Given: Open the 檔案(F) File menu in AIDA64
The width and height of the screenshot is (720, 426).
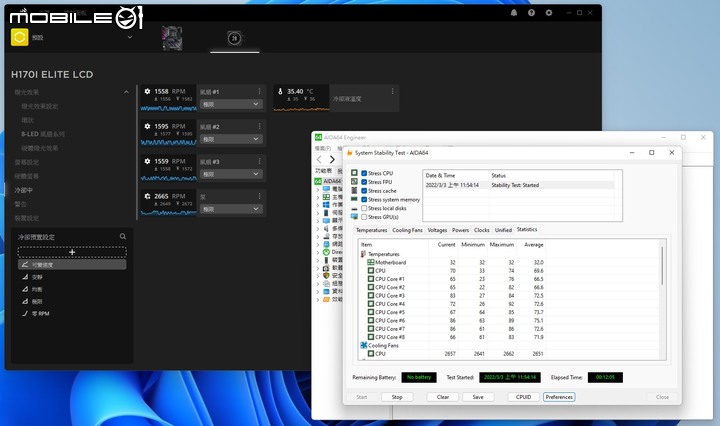Looking at the screenshot, I should point(323,148).
